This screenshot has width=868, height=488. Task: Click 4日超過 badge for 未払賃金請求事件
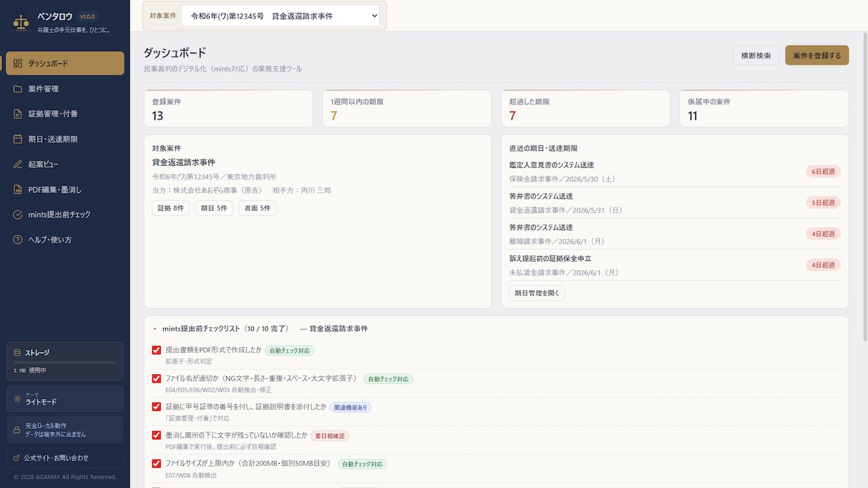click(823, 265)
